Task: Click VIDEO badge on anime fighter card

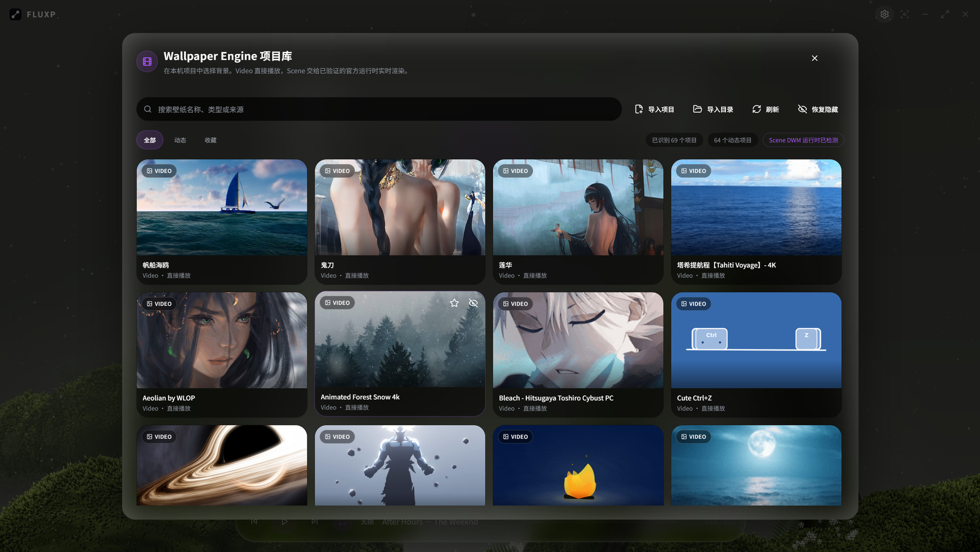Action: point(337,437)
